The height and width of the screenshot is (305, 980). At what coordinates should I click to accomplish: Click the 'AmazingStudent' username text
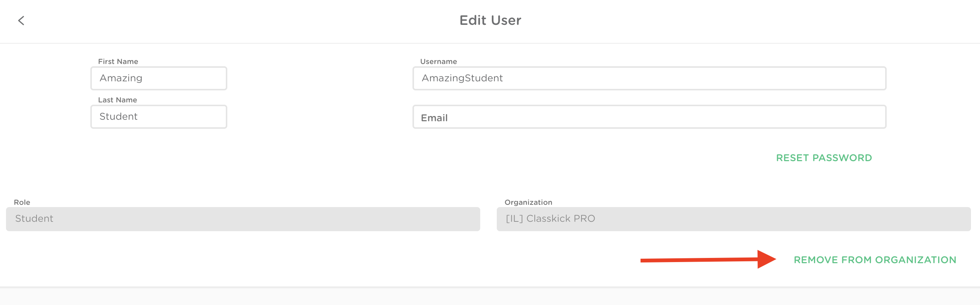click(x=462, y=78)
